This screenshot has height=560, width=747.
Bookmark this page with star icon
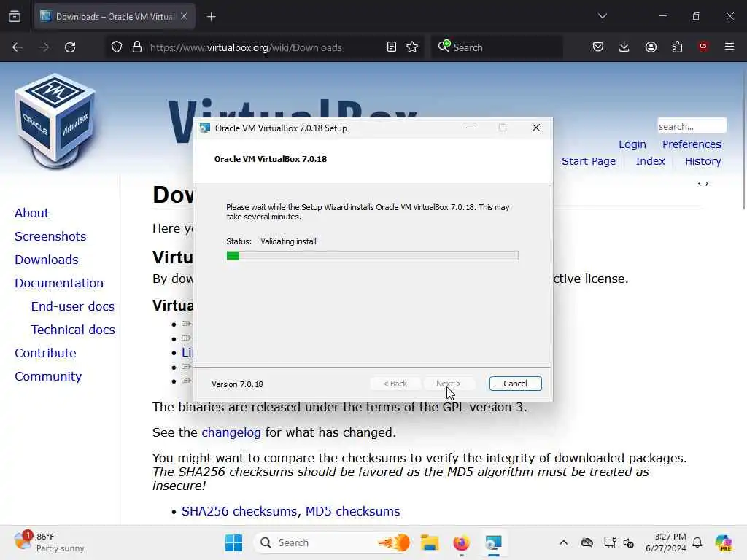(413, 47)
